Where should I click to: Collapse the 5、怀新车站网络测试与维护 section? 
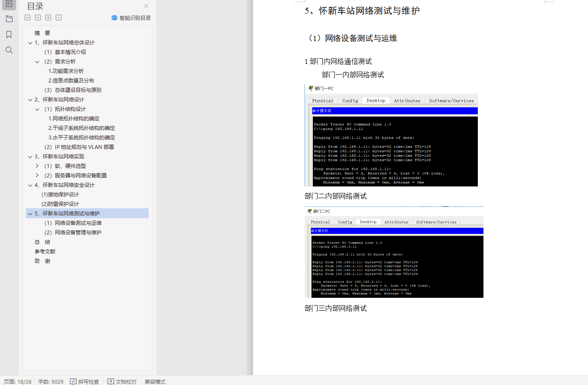click(x=30, y=214)
